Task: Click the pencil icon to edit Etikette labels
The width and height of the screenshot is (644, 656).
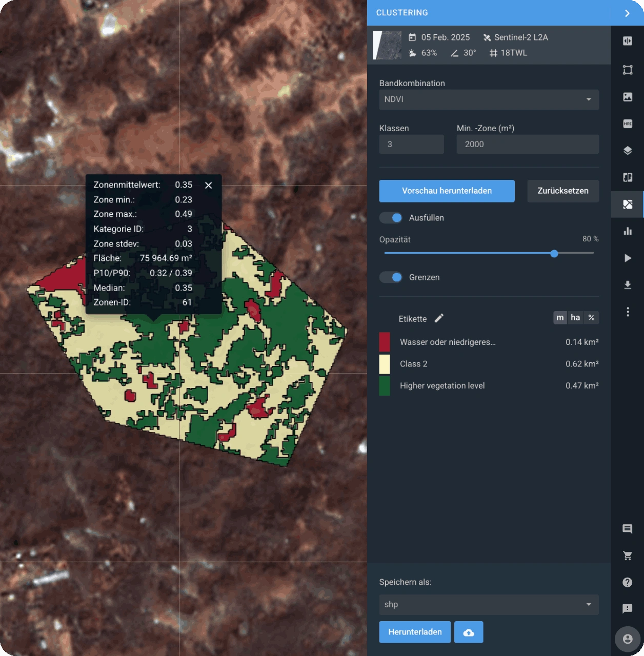Action: coord(439,318)
